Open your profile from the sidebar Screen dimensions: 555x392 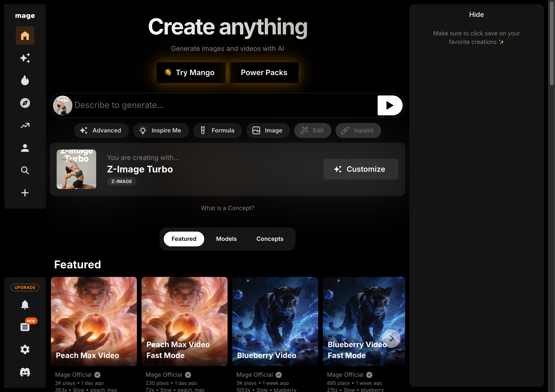click(25, 148)
